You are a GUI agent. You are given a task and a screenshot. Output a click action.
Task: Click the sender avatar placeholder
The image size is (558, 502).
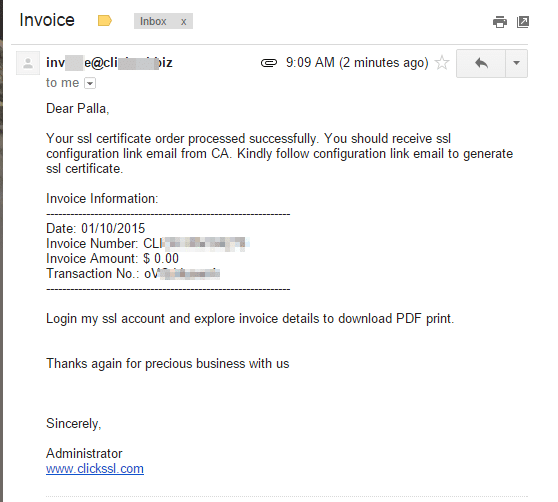(28, 63)
